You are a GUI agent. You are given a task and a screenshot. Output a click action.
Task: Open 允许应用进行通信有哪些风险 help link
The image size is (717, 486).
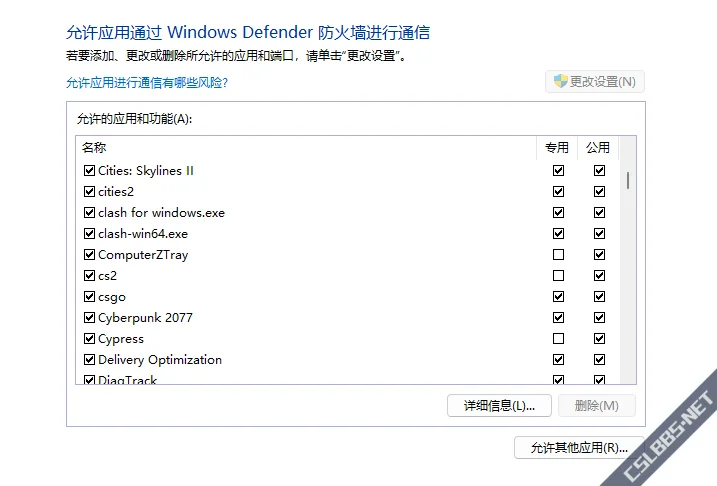click(147, 83)
